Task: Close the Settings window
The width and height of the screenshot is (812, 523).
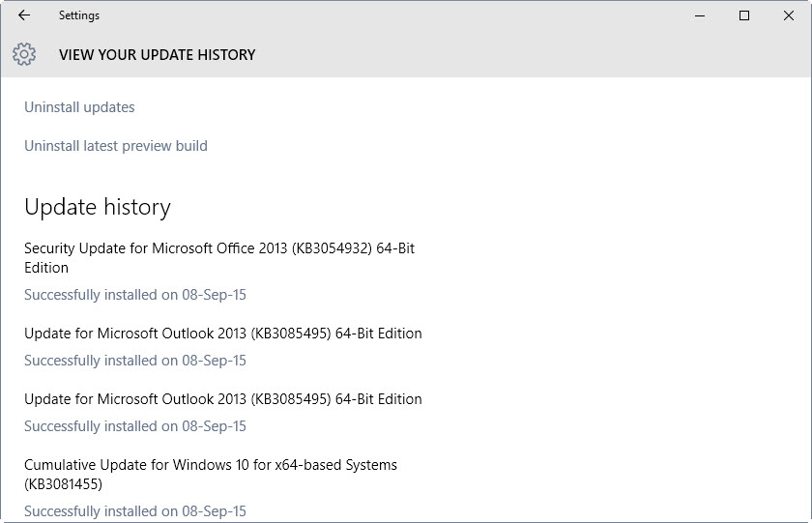Action: point(789,15)
